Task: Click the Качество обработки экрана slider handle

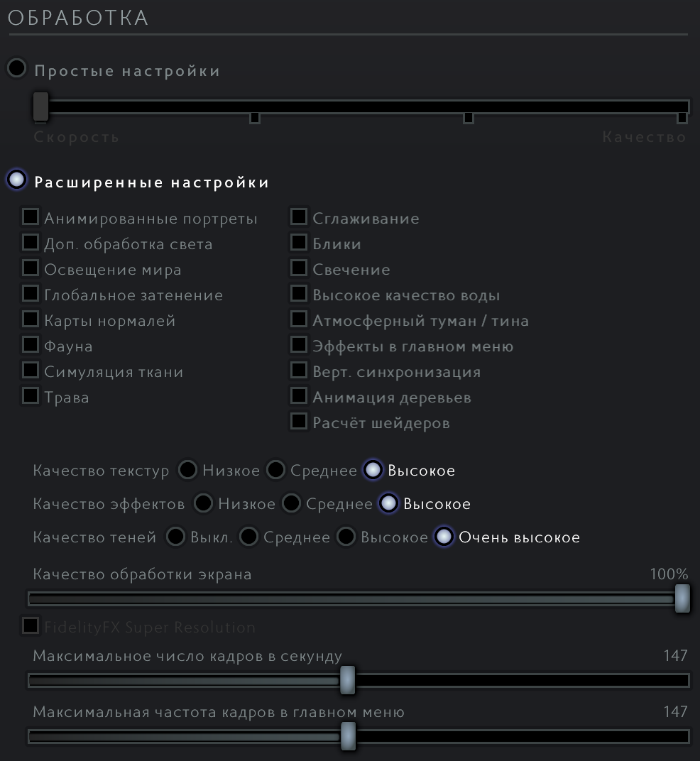Action: (682, 598)
